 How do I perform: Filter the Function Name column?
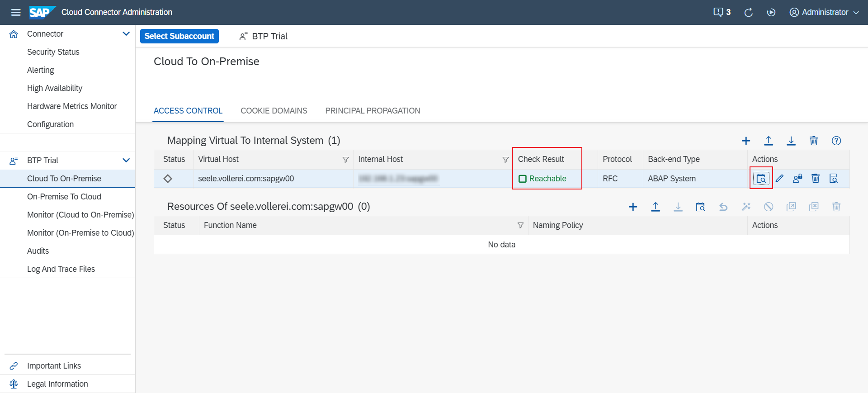(520, 226)
